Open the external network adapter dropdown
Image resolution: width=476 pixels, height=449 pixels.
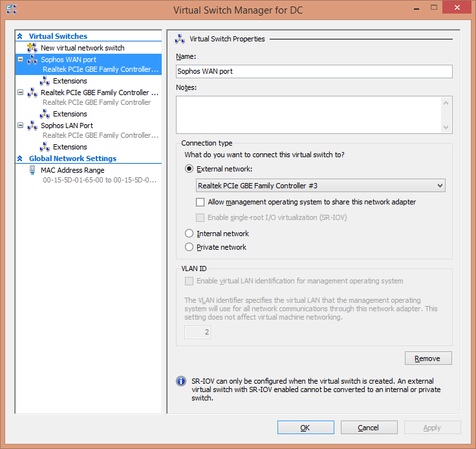(x=321, y=186)
